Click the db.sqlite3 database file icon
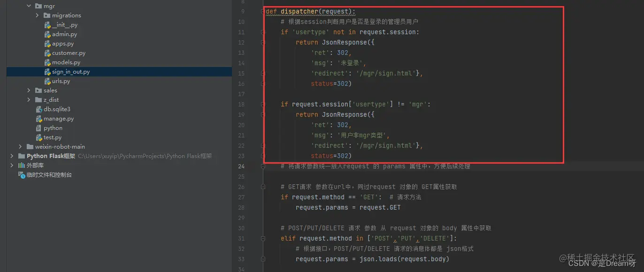 coord(39,109)
